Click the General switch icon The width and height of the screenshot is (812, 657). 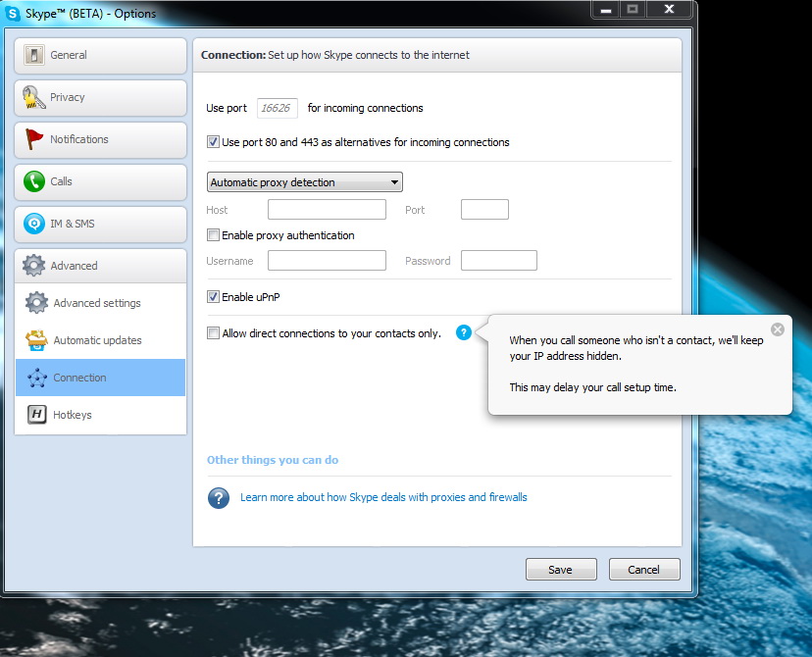coord(34,55)
